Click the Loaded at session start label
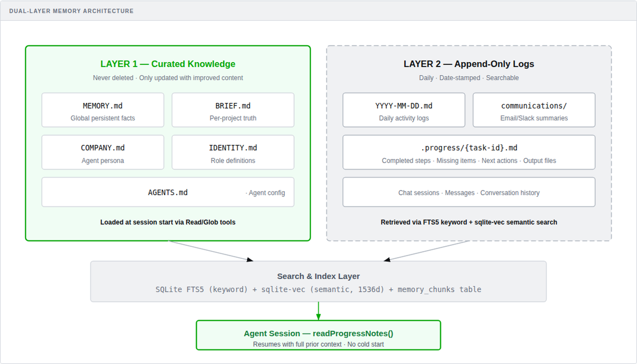This screenshot has height=364, width=637. [x=168, y=222]
